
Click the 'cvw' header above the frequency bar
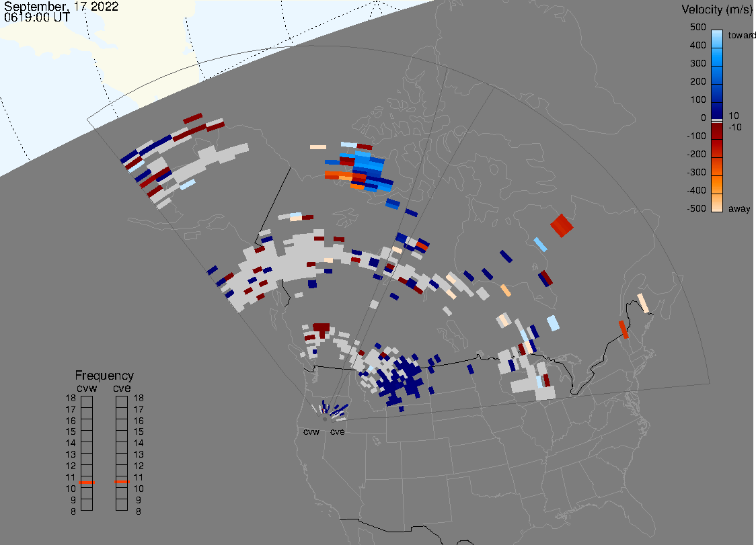click(87, 388)
